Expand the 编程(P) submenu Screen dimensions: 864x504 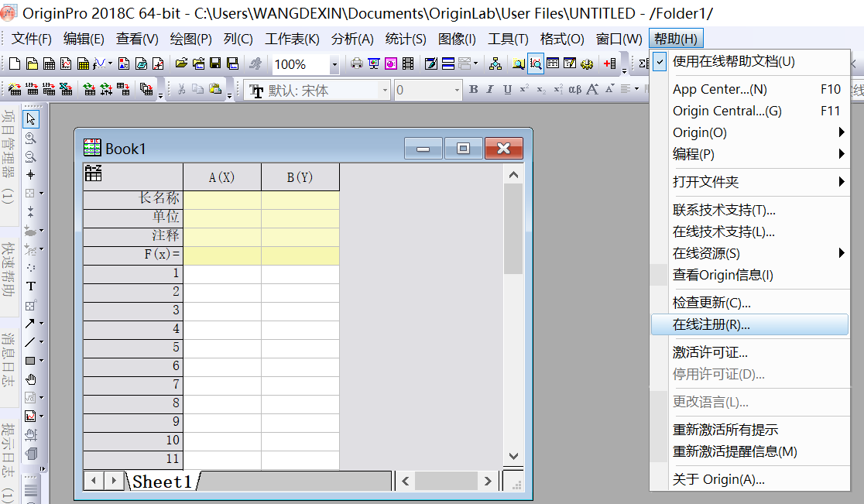[749, 154]
